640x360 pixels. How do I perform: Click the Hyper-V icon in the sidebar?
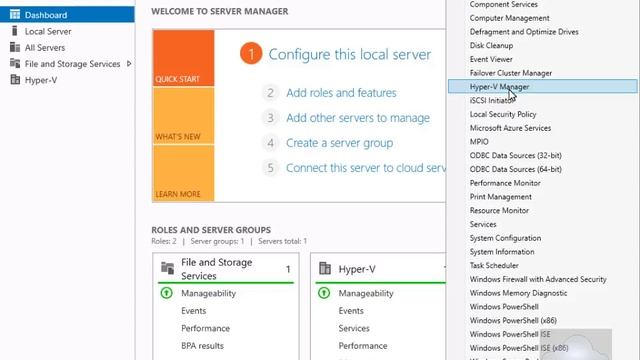pos(15,80)
